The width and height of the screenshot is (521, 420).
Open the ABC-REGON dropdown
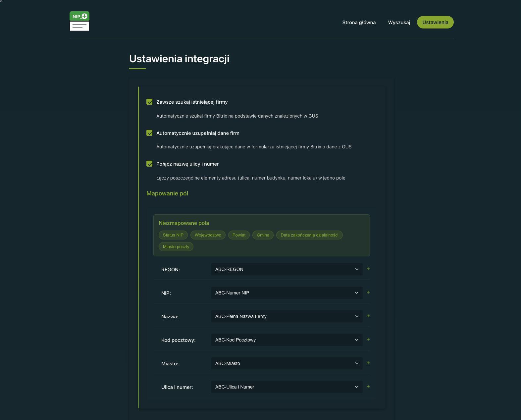pyautogui.click(x=287, y=269)
